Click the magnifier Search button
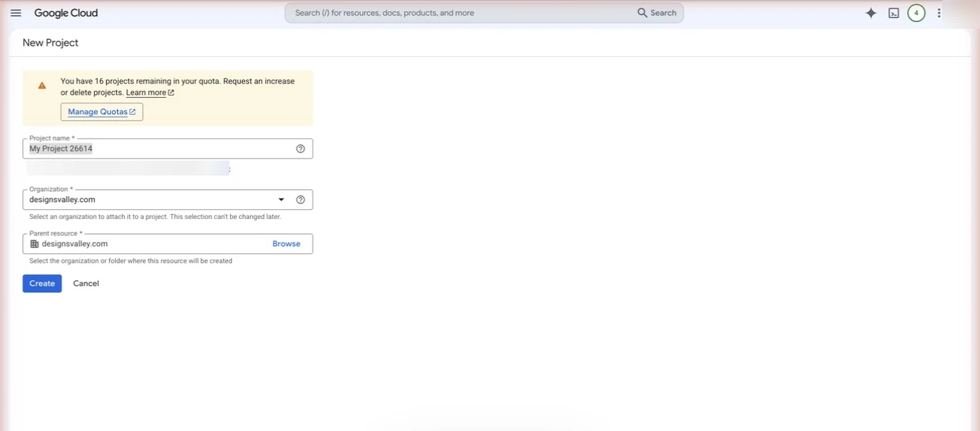Screen dimensions: 980x431 pyautogui.click(x=657, y=13)
